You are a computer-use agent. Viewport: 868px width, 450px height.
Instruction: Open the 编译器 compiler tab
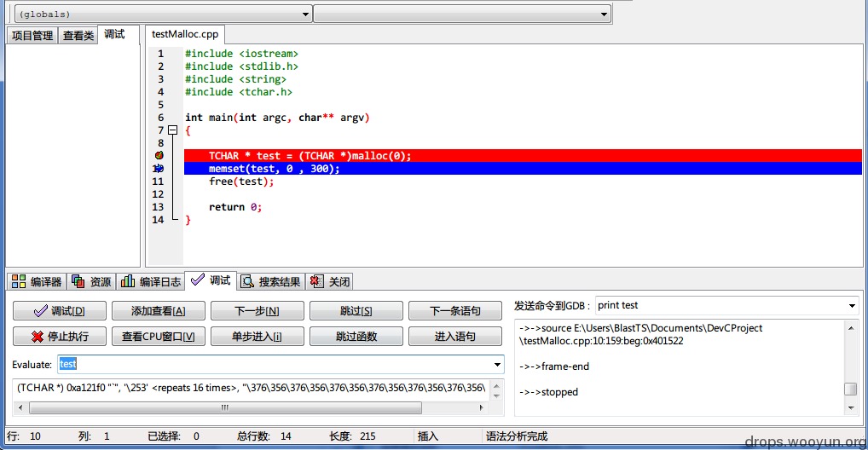click(37, 282)
